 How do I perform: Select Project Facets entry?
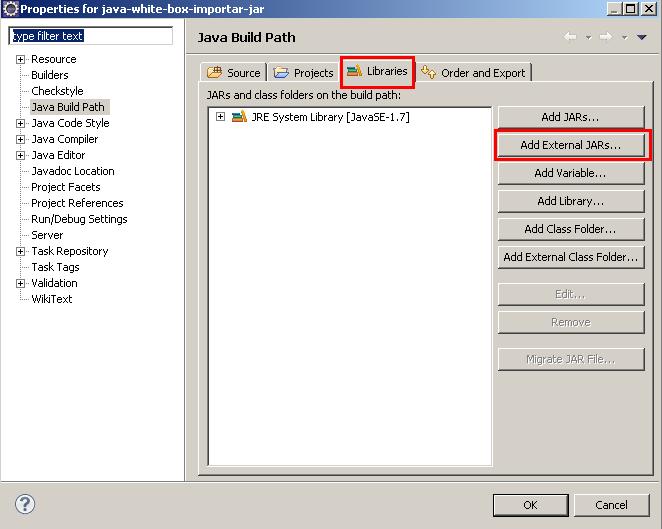66,187
